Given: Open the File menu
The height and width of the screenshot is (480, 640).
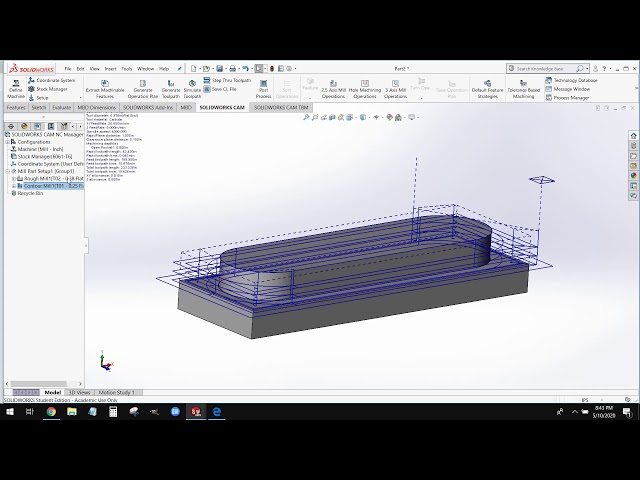Looking at the screenshot, I should [x=68, y=69].
